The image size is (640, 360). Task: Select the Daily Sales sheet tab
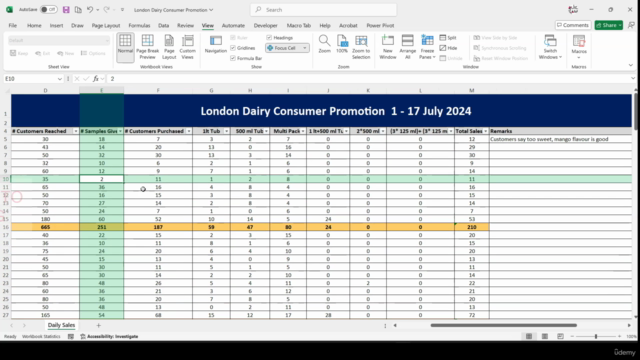click(x=61, y=325)
